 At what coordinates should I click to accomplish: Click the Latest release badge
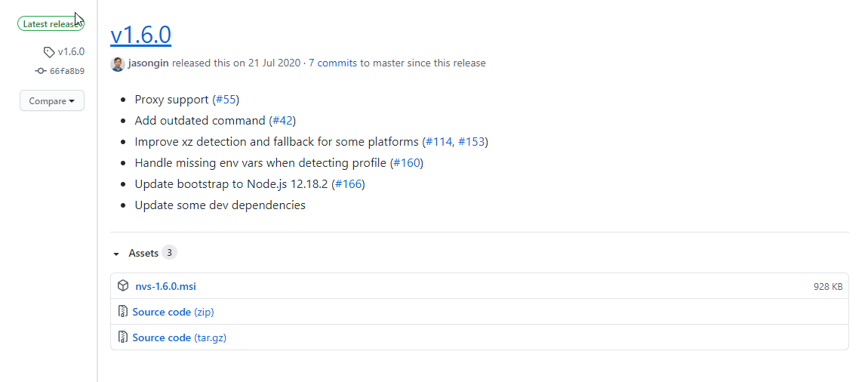[51, 24]
